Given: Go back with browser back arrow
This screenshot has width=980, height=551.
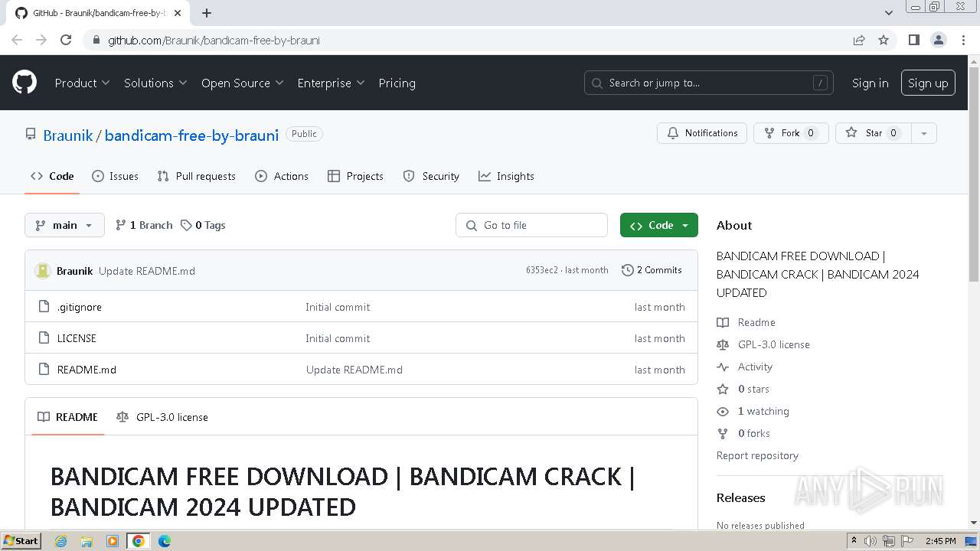Looking at the screenshot, I should click(x=17, y=40).
